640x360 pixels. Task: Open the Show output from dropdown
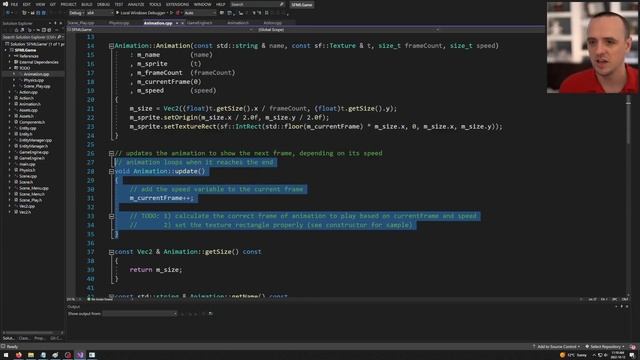[x=140, y=314]
